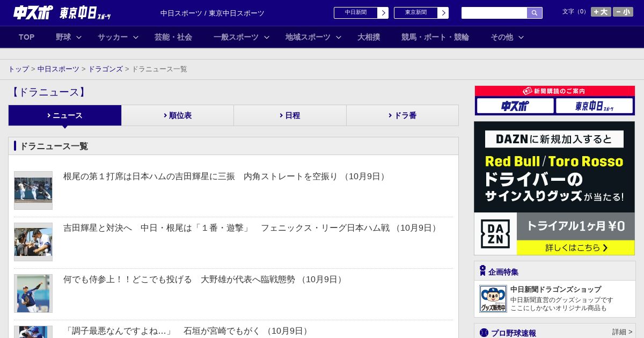This screenshot has width=644, height=338.
Task: Click the 中スポ site logo
Action: 33,12
